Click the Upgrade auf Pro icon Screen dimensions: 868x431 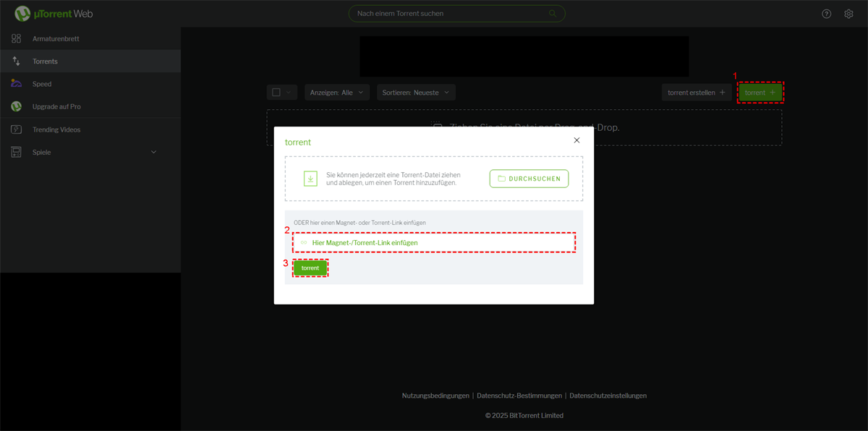[x=16, y=106]
